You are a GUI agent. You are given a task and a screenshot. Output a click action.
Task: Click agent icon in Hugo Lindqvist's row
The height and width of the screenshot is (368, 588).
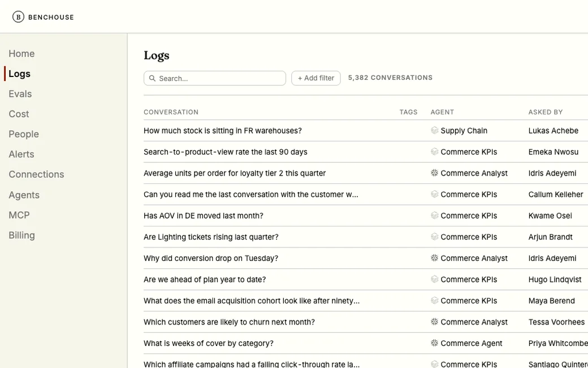434,279
